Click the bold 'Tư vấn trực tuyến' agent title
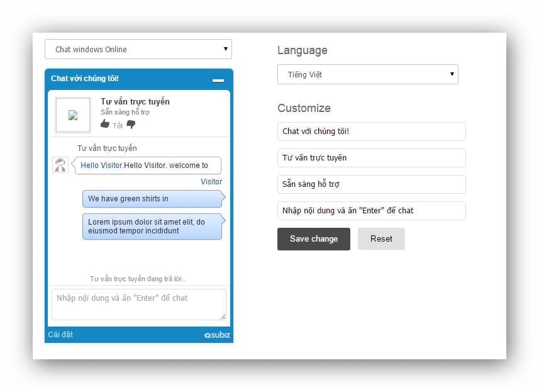 click(135, 101)
